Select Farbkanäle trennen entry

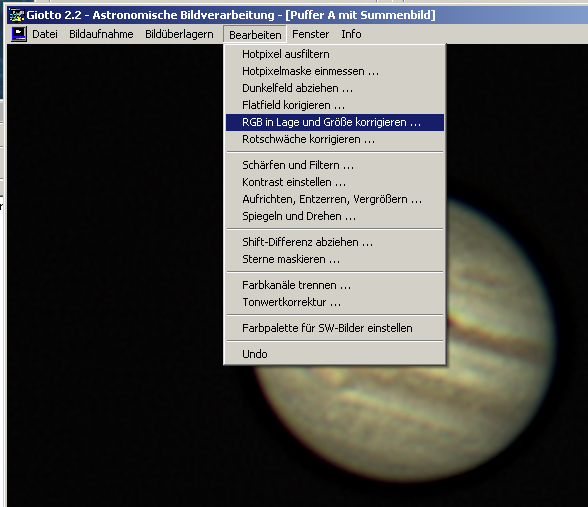point(335,285)
